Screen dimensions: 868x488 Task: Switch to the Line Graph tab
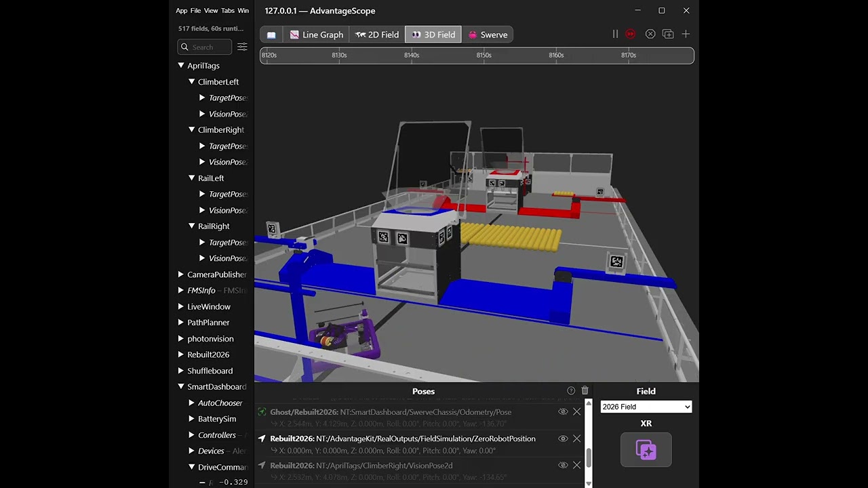[x=316, y=35]
